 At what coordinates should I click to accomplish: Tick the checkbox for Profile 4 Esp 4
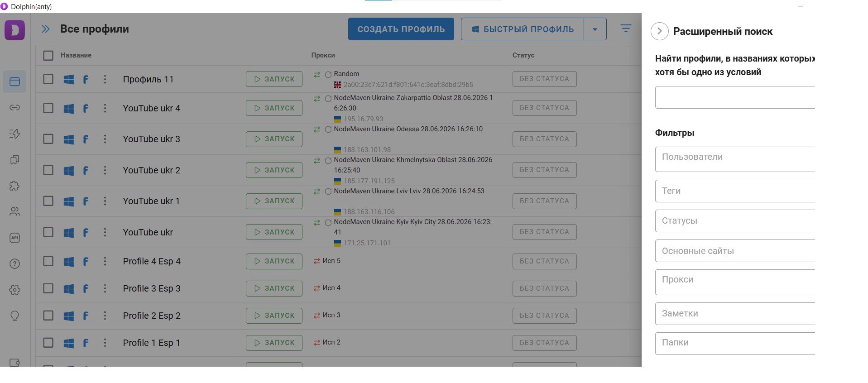[x=48, y=261]
